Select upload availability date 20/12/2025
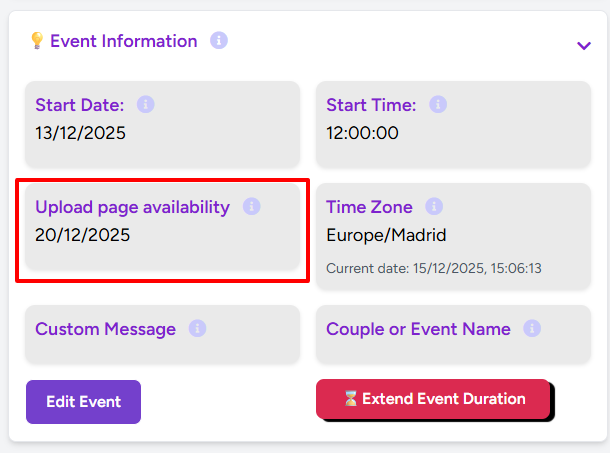Screen dimensions: 610x453 coord(83,236)
